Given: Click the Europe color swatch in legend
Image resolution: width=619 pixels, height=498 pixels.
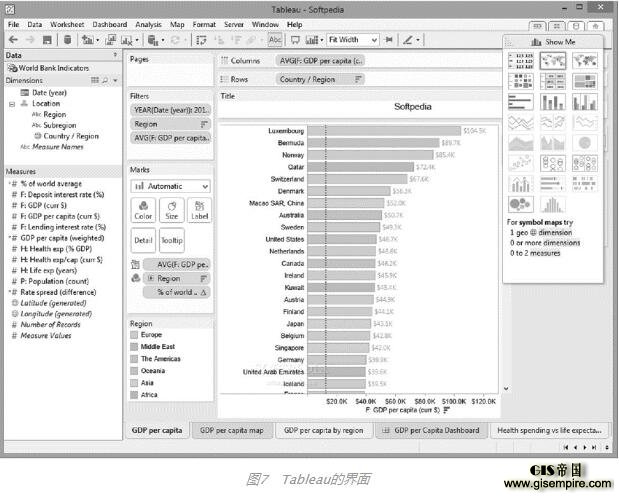Looking at the screenshot, I should 134,335.
